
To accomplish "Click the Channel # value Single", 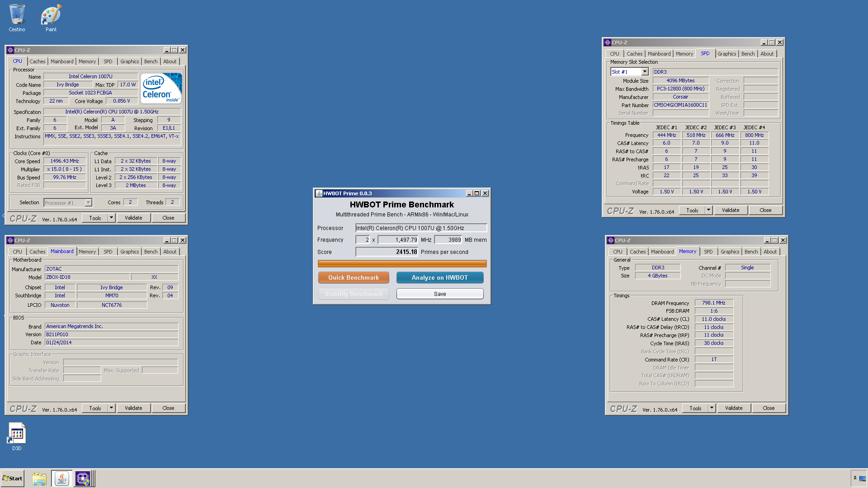I will (x=747, y=268).
